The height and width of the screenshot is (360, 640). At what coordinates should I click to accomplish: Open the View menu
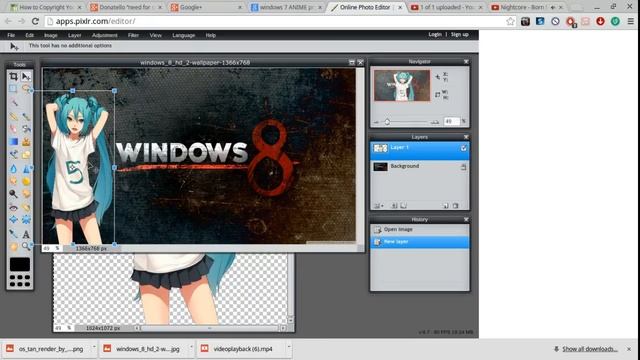pyautogui.click(x=156, y=36)
